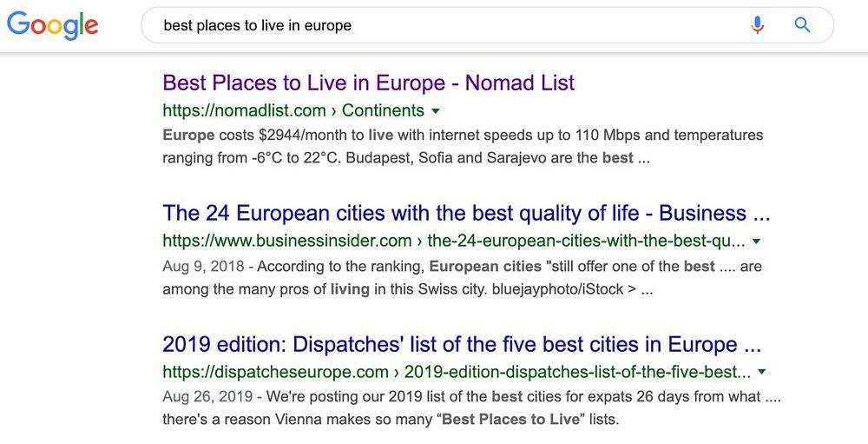Open the 2019 edition Dispatches result title
The image size is (868, 444).
coord(462,345)
